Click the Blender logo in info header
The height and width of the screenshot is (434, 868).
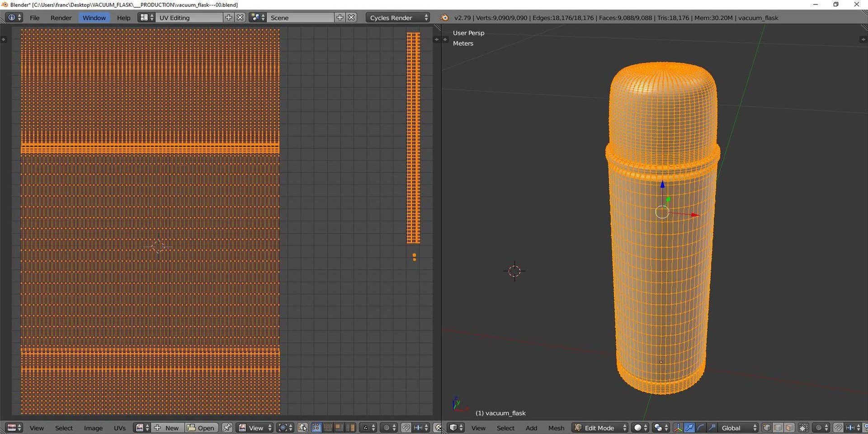pyautogui.click(x=444, y=18)
